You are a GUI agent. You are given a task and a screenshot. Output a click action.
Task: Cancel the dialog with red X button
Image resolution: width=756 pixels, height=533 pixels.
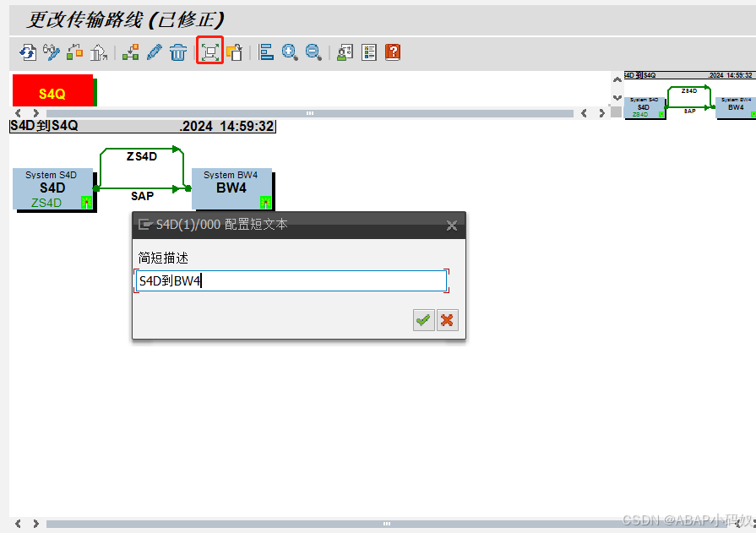(448, 320)
